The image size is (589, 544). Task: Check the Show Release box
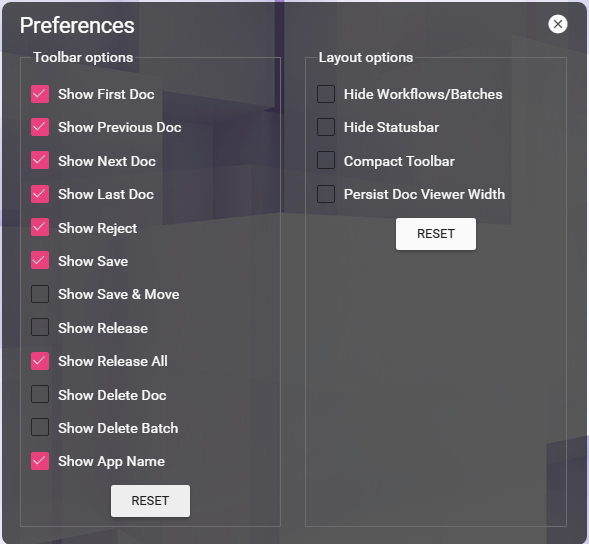pyautogui.click(x=40, y=327)
